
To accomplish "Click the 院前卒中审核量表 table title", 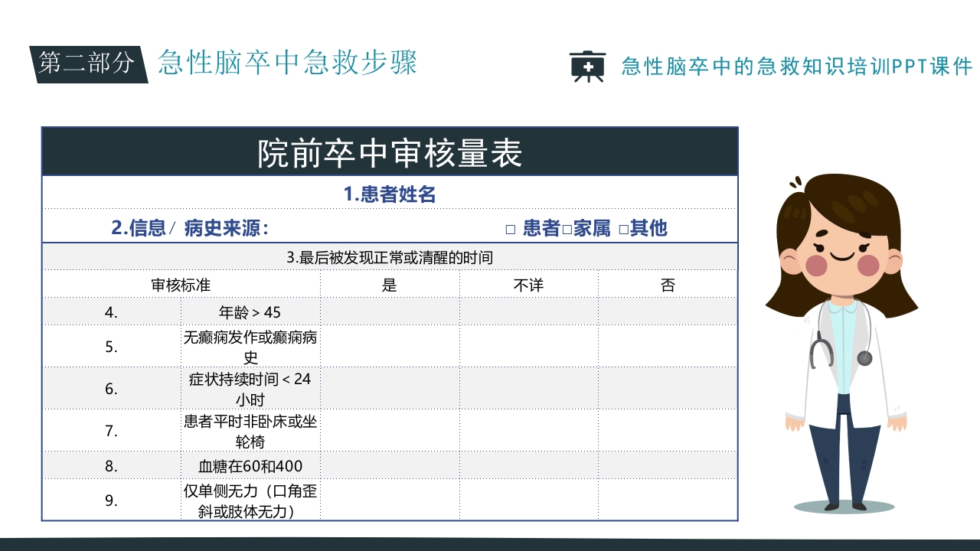I will (x=388, y=151).
